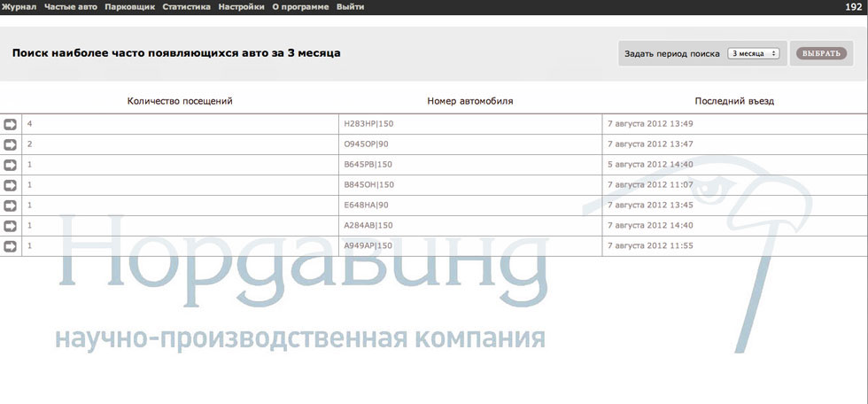Select plate number B645PB|150
868x404 pixels.
pos(368,165)
